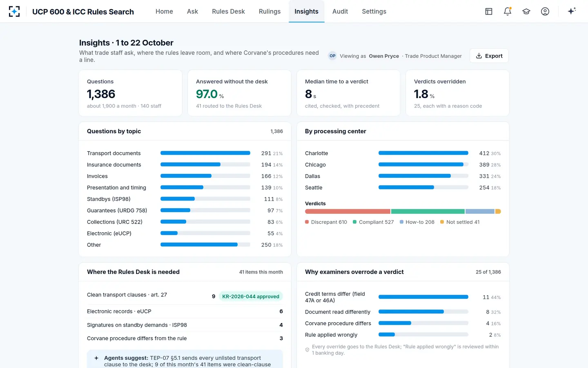This screenshot has width=588, height=368.
Task: Click the red Discrepant verdict segment
Action: [x=347, y=211]
